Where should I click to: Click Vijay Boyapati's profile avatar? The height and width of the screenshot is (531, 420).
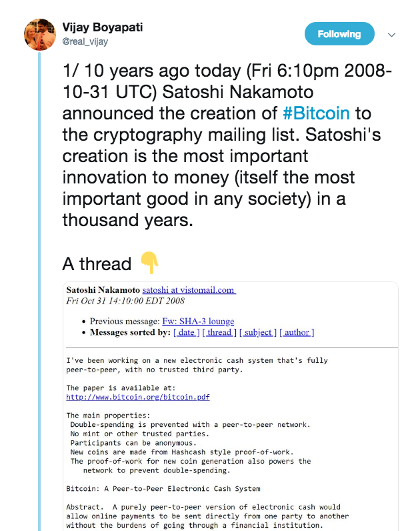click(40, 35)
